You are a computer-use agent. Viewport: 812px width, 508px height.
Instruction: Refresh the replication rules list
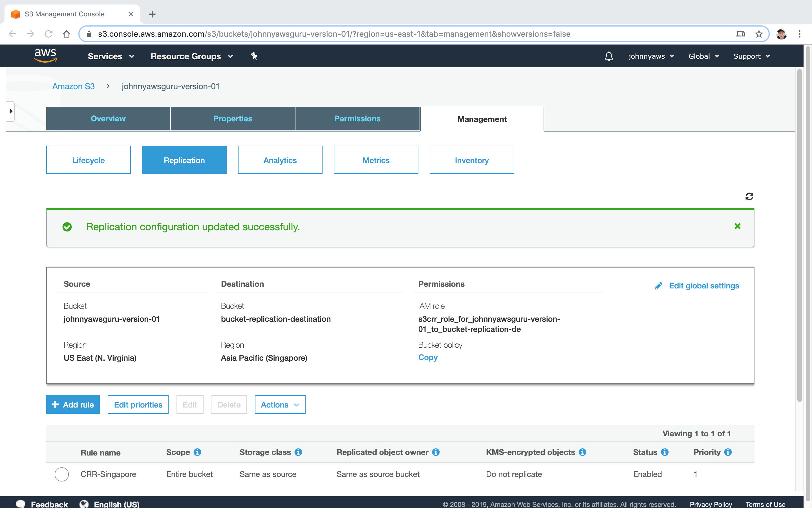(749, 196)
